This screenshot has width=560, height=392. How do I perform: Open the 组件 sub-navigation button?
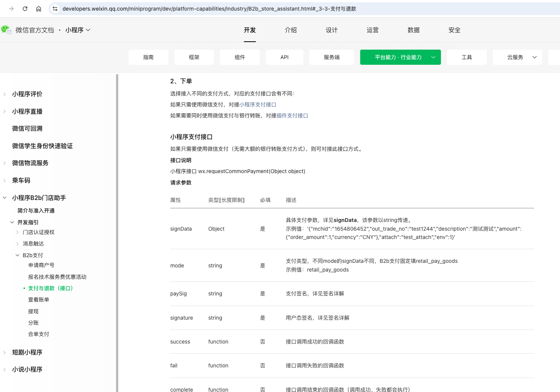coord(240,57)
